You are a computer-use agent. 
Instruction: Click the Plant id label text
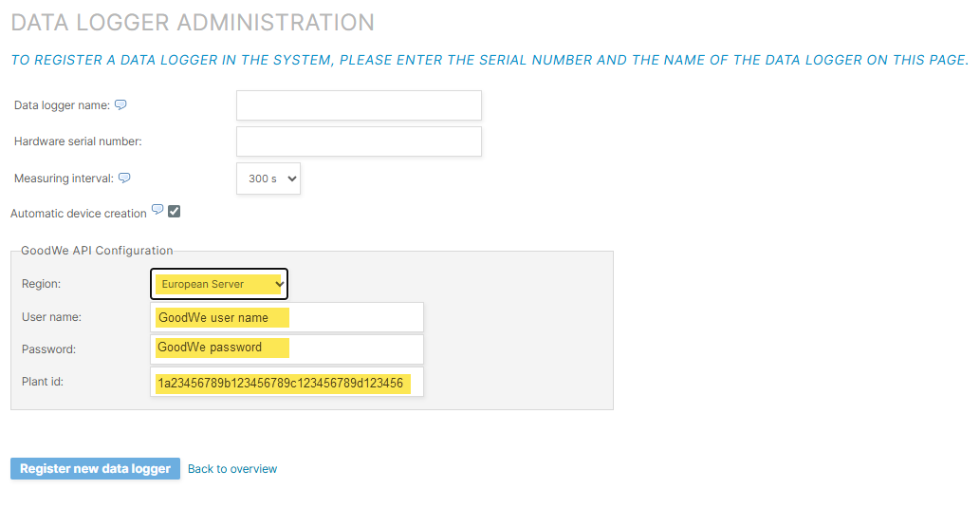point(42,382)
